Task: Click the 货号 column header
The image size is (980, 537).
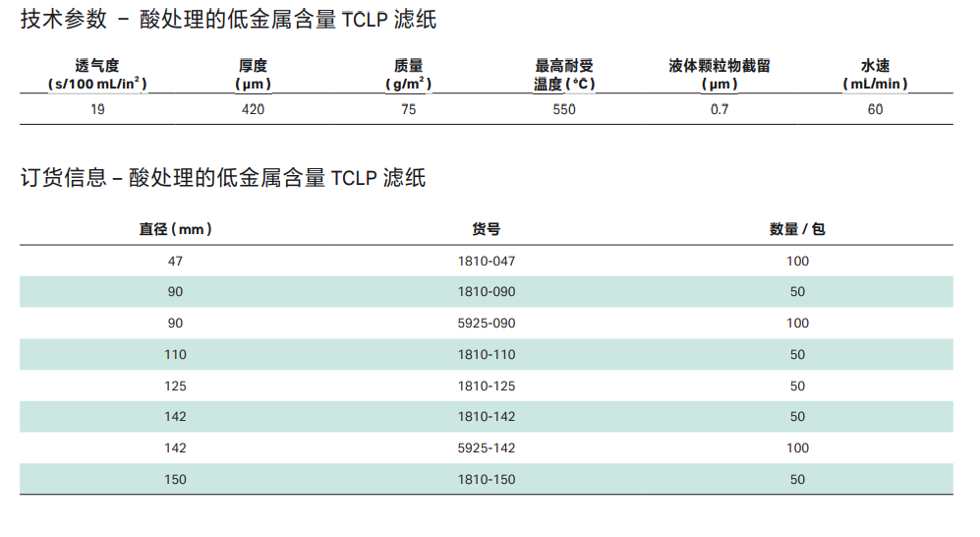Action: (487, 229)
